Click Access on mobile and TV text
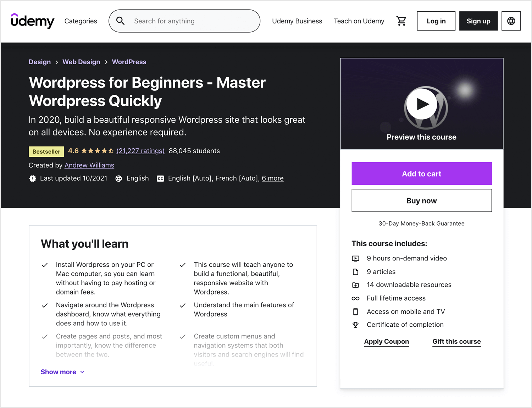Image resolution: width=532 pixels, height=408 pixels. tap(406, 311)
